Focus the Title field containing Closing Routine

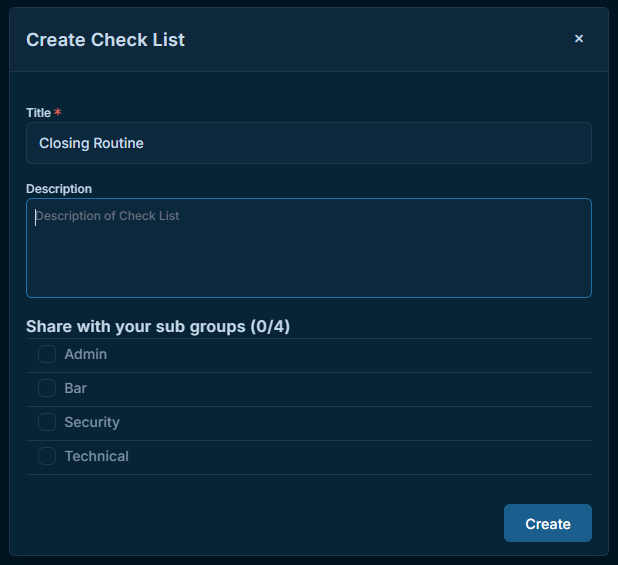click(309, 143)
